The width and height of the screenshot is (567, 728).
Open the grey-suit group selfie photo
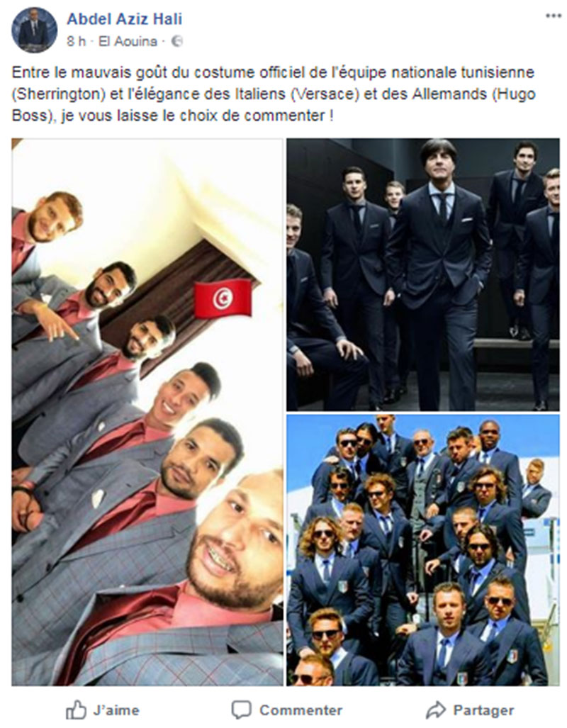147,412
